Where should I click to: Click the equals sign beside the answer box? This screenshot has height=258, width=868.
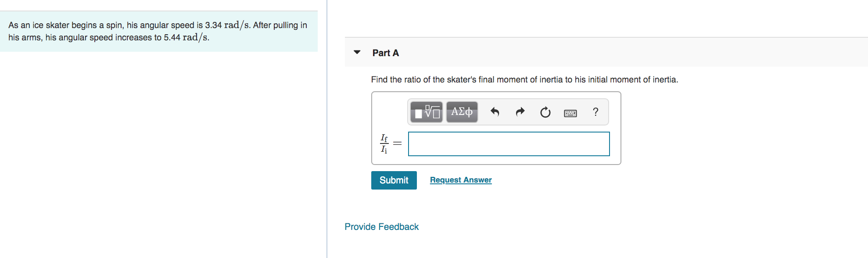397,143
